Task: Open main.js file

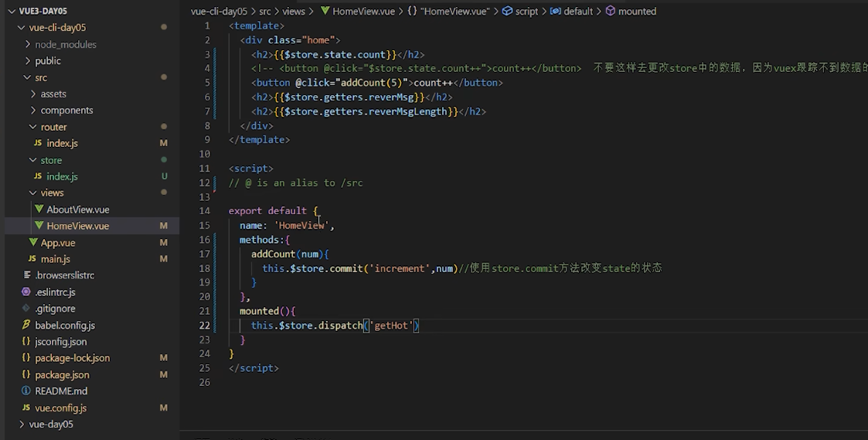Action: pyautogui.click(x=56, y=259)
